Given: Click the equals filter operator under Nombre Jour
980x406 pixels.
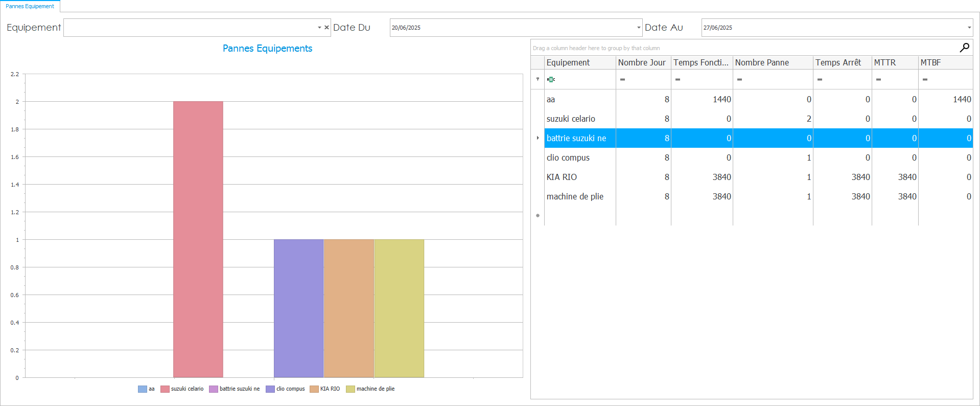Looking at the screenshot, I should [x=622, y=79].
